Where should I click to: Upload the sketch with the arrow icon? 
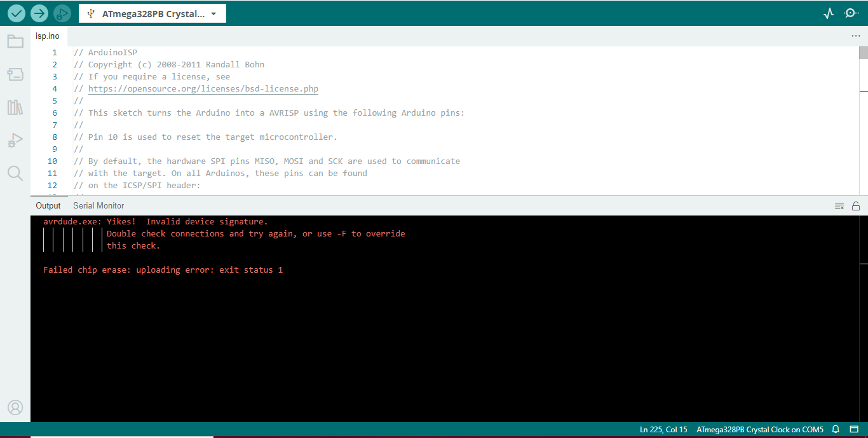39,13
